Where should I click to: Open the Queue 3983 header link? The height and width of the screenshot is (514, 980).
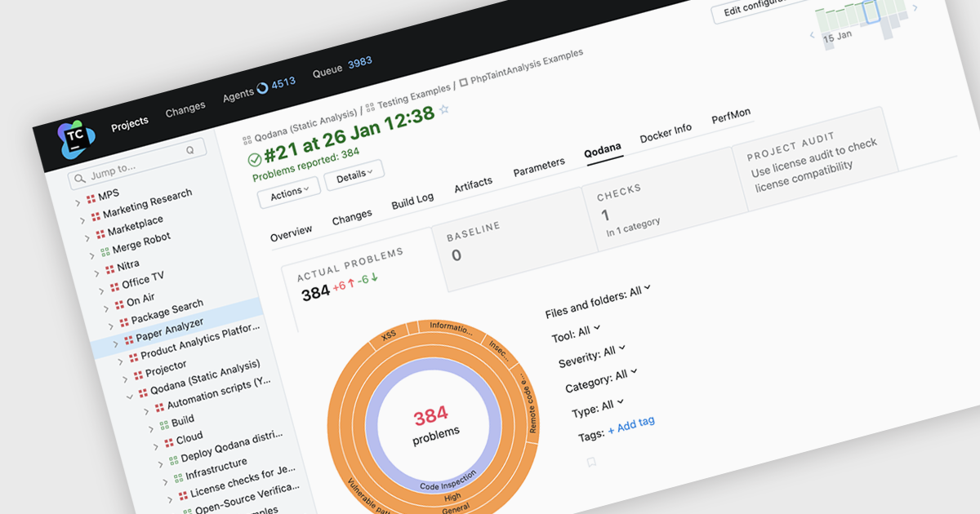coord(342,67)
